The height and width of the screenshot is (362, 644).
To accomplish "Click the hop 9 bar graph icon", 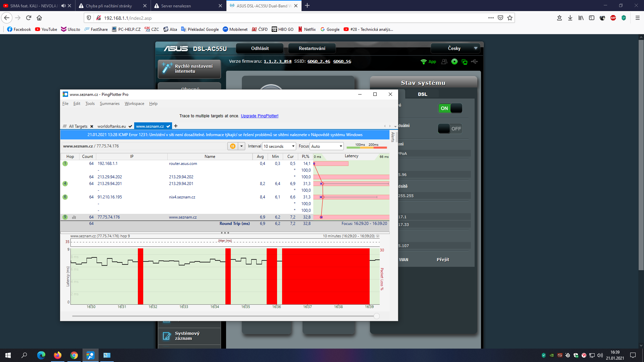I will (x=74, y=217).
